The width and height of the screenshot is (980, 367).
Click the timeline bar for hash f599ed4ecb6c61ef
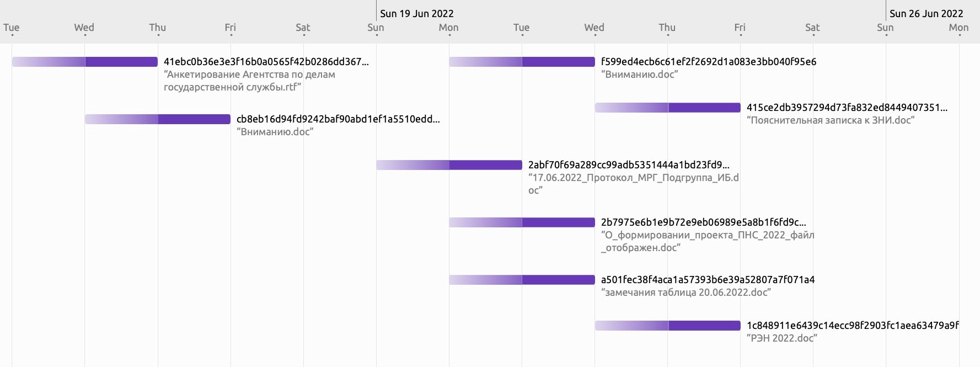point(522,62)
